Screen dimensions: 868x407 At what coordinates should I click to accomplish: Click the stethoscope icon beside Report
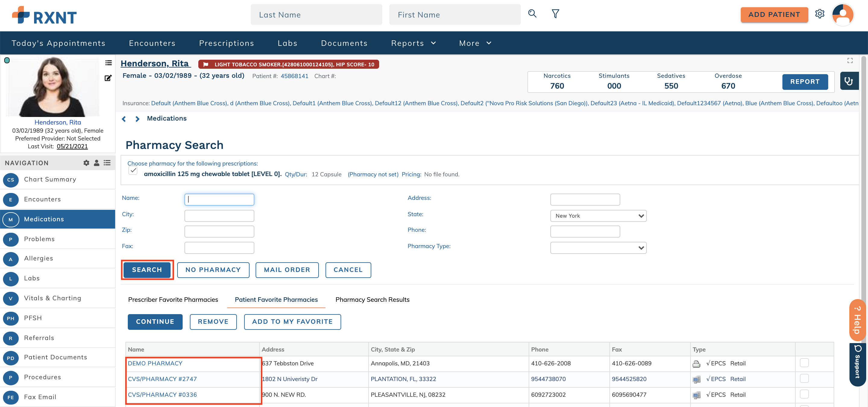(848, 81)
